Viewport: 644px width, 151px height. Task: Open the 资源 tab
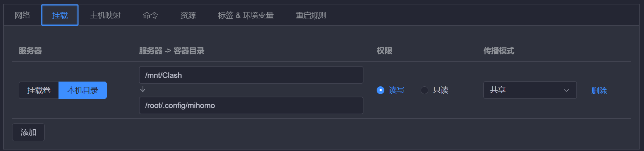pyautogui.click(x=188, y=15)
